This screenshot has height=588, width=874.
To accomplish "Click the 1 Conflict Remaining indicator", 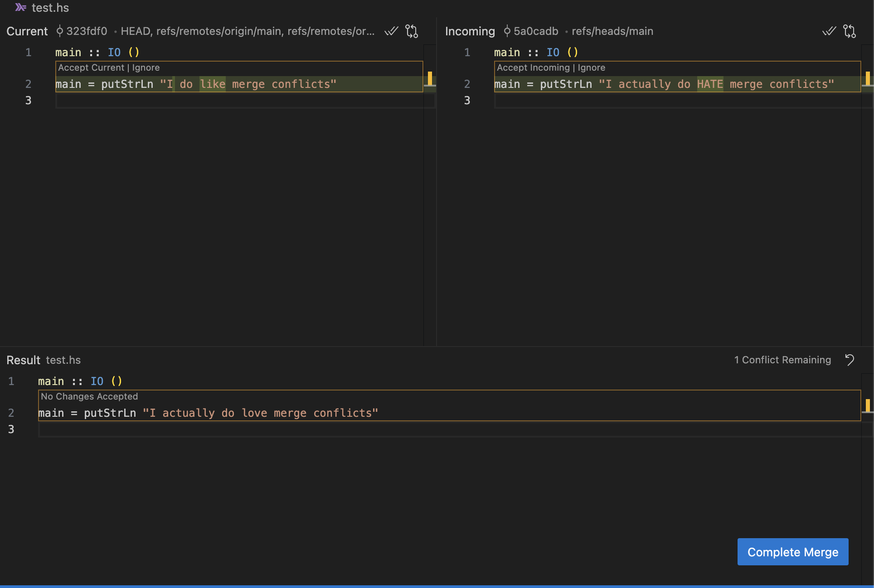I will click(x=782, y=360).
